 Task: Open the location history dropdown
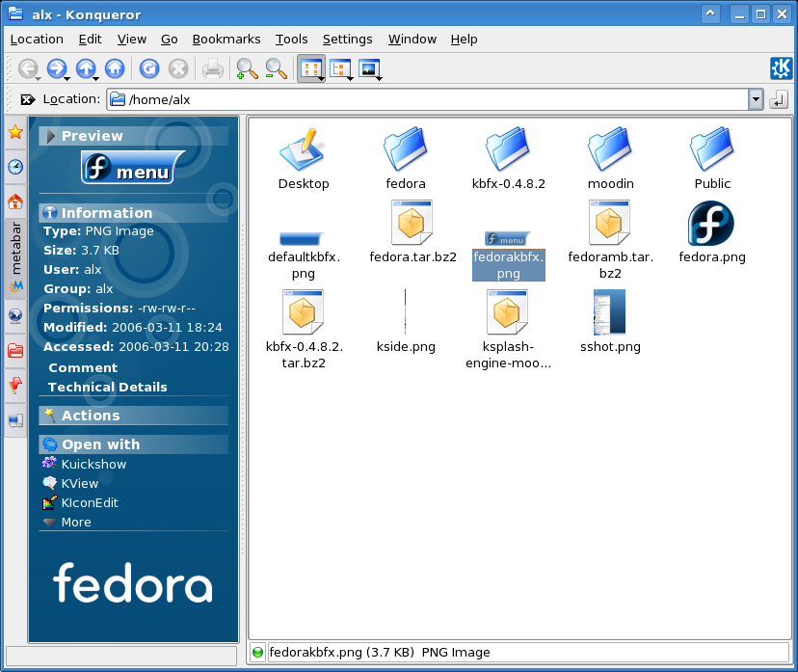click(x=756, y=99)
